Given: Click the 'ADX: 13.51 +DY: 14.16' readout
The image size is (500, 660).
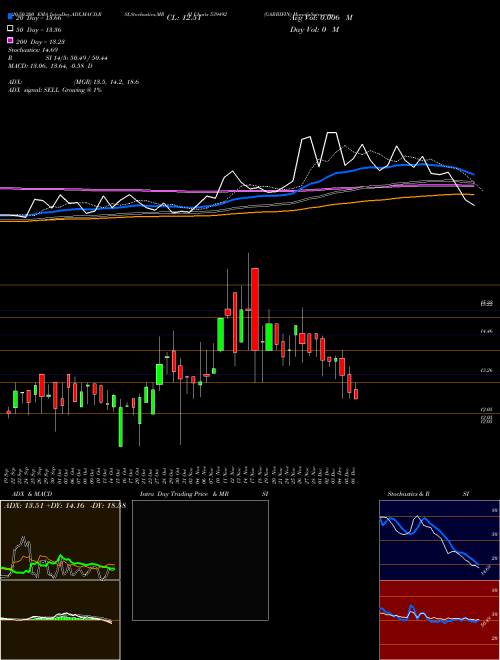Looking at the screenshot, I should [46, 506].
